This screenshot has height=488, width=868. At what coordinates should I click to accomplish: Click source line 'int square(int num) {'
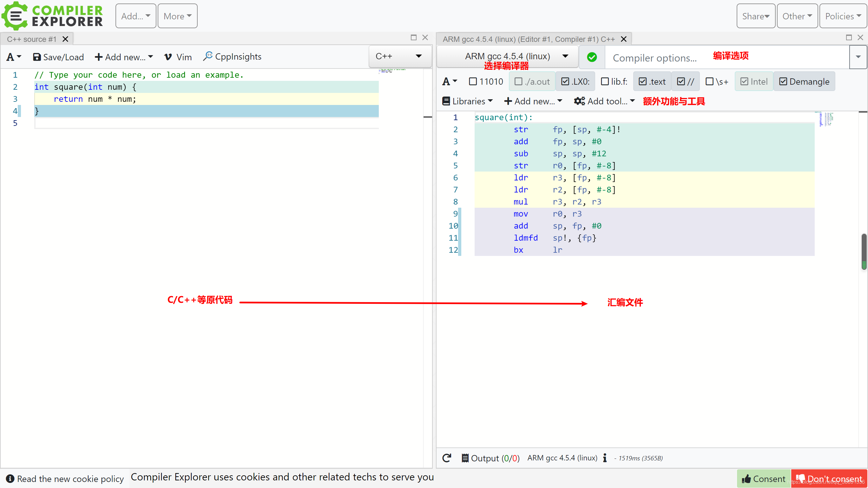tap(85, 87)
